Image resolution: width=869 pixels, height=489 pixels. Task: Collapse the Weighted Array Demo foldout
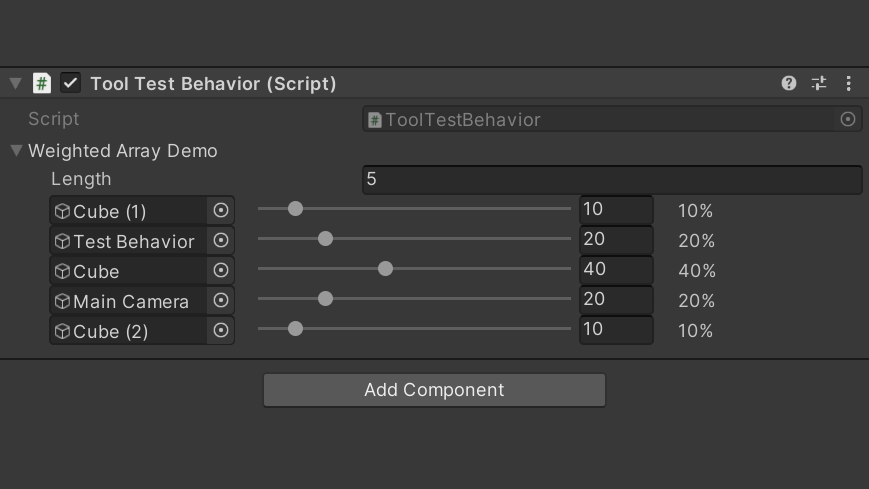coord(17,151)
